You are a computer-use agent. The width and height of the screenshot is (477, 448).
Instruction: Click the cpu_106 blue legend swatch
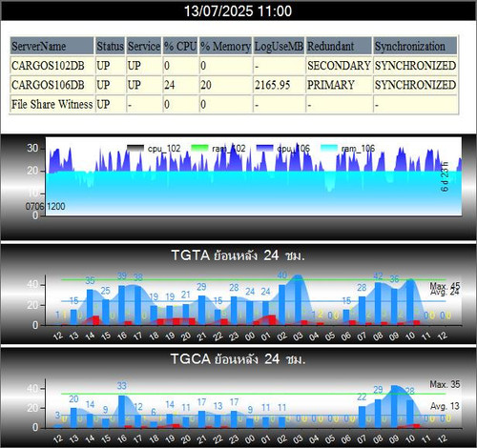[x=264, y=148]
